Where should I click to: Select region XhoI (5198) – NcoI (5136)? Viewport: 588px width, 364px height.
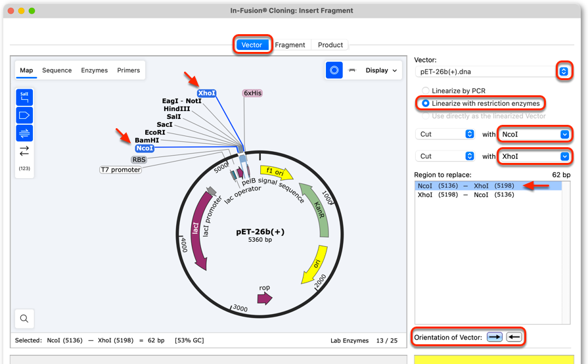pos(488,194)
